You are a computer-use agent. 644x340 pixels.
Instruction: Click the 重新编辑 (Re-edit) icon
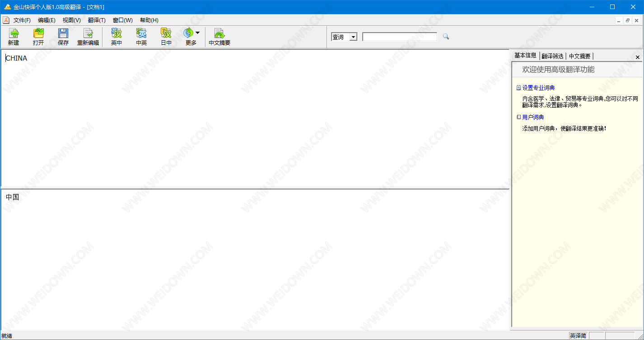[x=88, y=37]
